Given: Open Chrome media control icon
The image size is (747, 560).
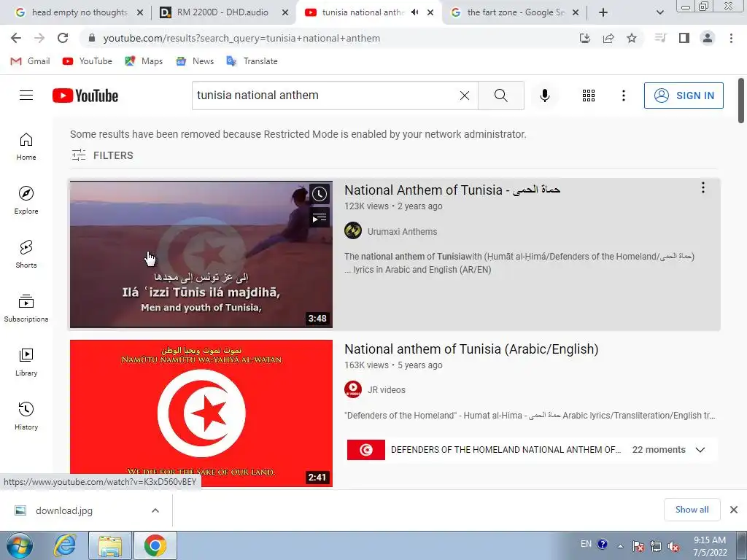Looking at the screenshot, I should 660,38.
